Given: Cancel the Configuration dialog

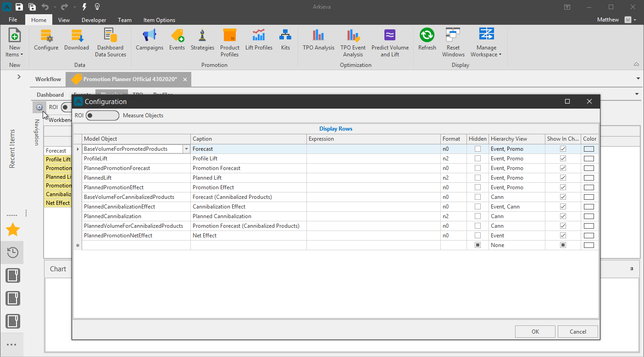Looking at the screenshot, I should pos(578,331).
